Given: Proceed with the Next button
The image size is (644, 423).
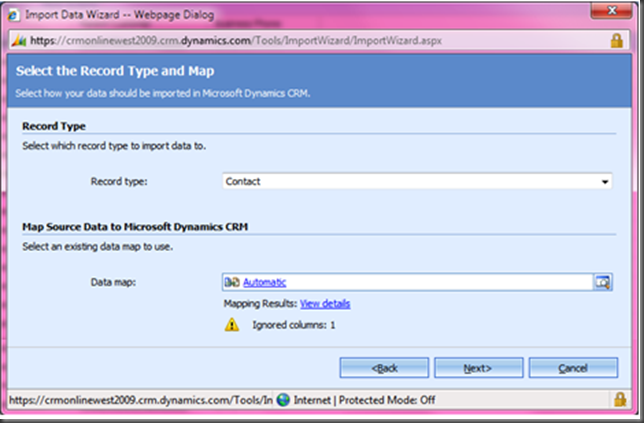Looking at the screenshot, I should pos(478,368).
